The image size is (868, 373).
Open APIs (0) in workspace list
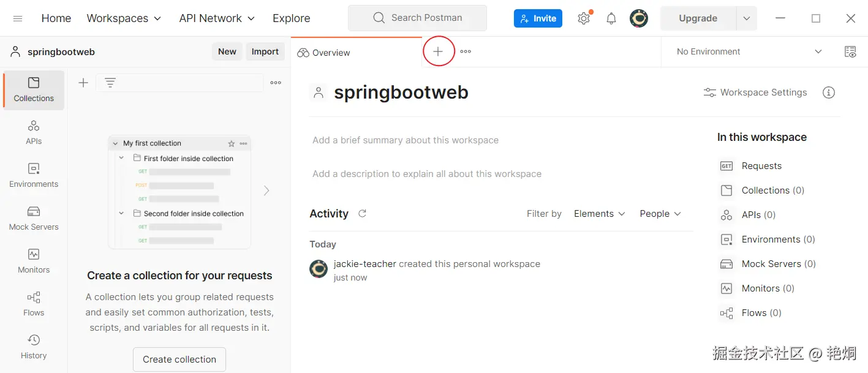[748, 215]
